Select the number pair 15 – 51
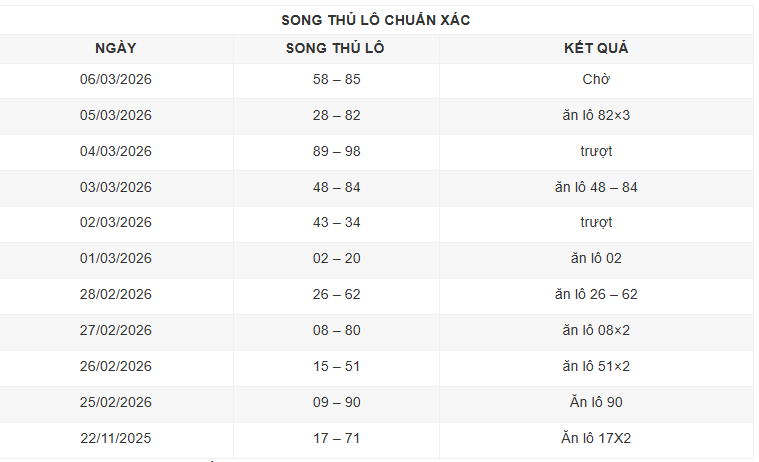Image resolution: width=759 pixels, height=462 pixels. [336, 366]
